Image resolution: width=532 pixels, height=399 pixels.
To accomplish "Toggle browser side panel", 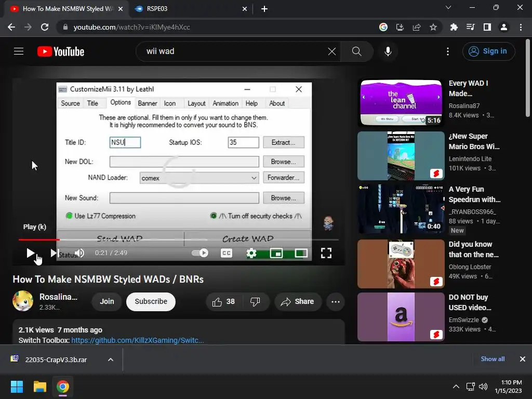I will (487, 27).
